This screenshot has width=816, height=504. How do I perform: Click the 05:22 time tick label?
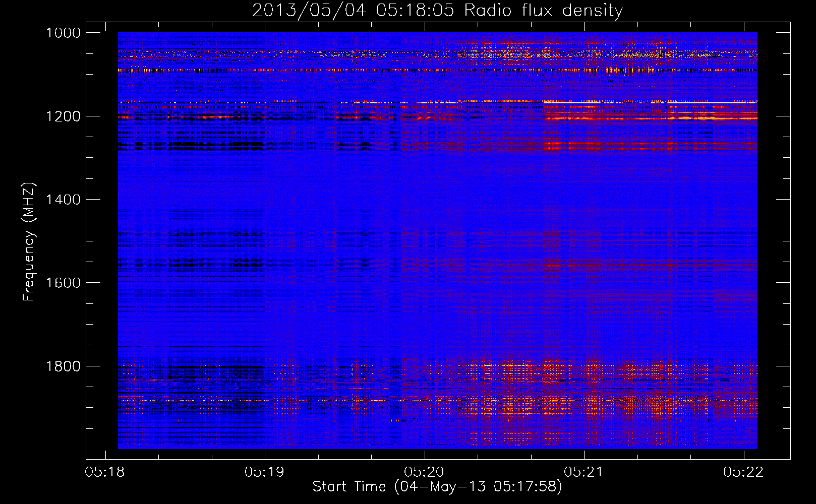click(743, 472)
